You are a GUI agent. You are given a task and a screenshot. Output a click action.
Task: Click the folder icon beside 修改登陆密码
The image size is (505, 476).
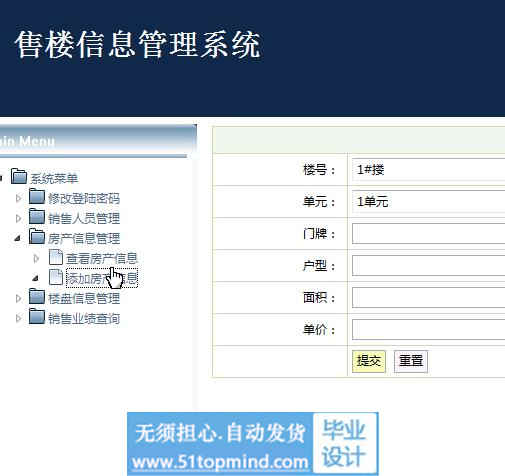(37, 196)
